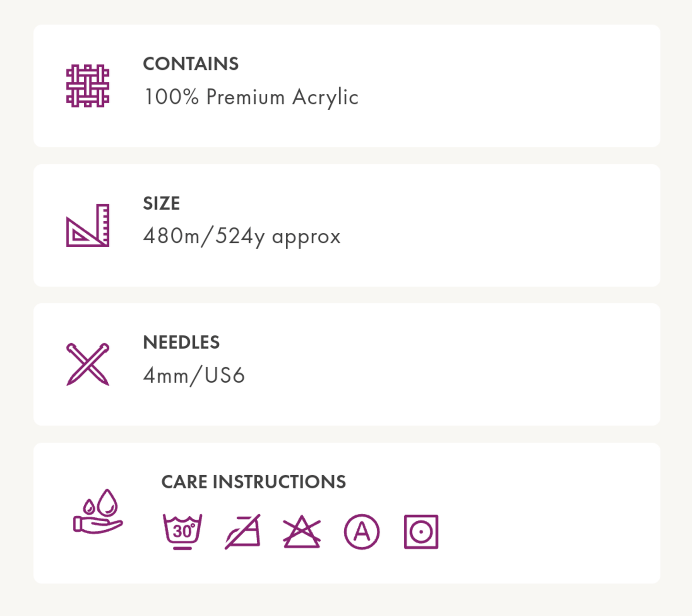
Task: Click the '480m/524y approx' text
Action: pos(242,236)
